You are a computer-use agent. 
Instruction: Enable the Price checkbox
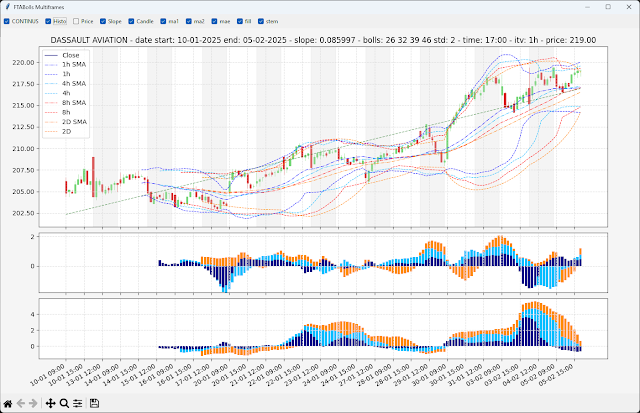tap(75, 20)
